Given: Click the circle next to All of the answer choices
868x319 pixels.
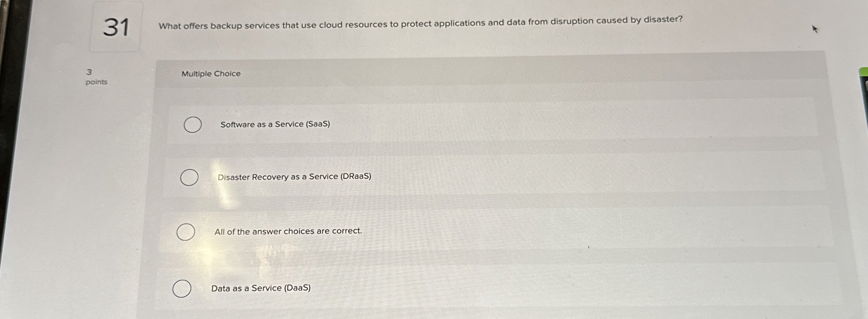Looking at the screenshot, I should click(x=186, y=232).
